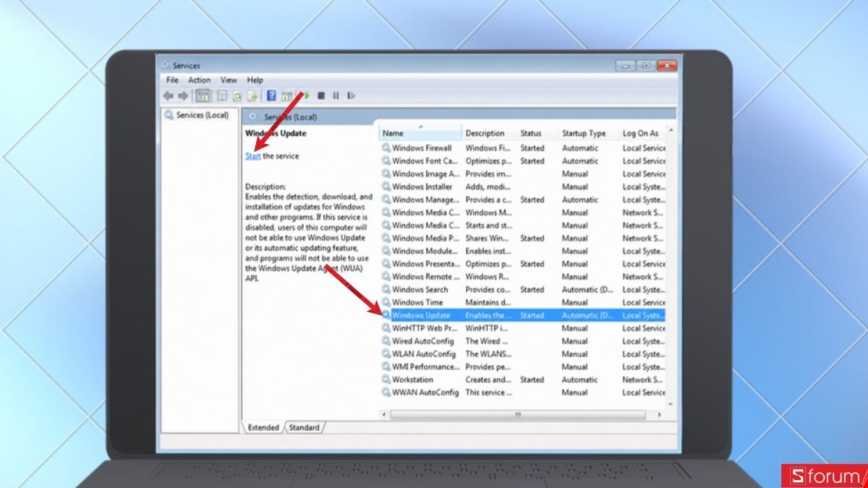Open the View menu
Viewport: 868px width, 488px height.
click(229, 80)
